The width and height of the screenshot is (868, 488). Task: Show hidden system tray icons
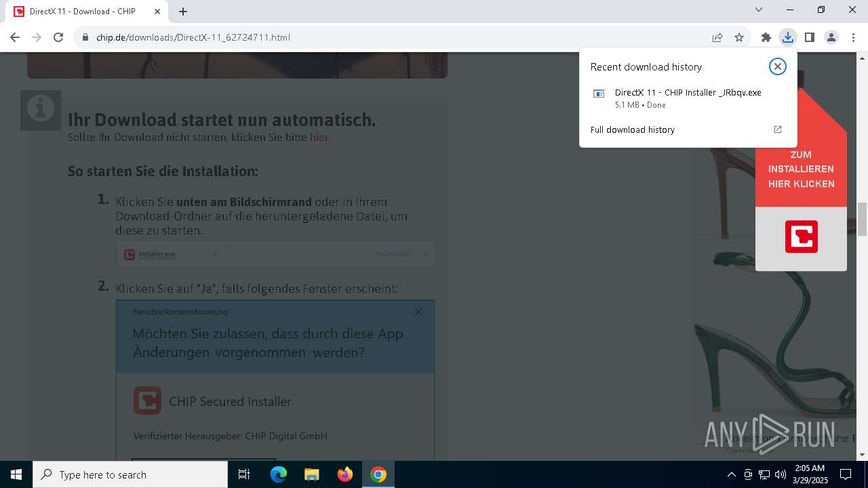click(731, 474)
